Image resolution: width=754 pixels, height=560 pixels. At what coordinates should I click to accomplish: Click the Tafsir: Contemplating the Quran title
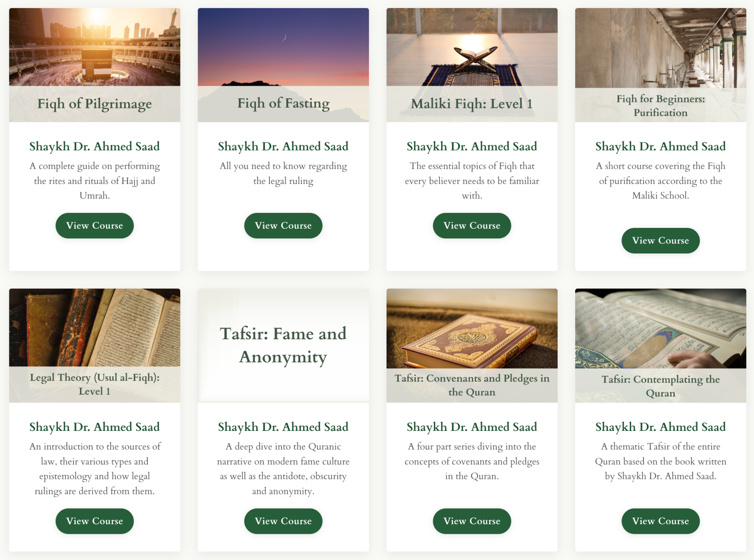tap(660, 386)
